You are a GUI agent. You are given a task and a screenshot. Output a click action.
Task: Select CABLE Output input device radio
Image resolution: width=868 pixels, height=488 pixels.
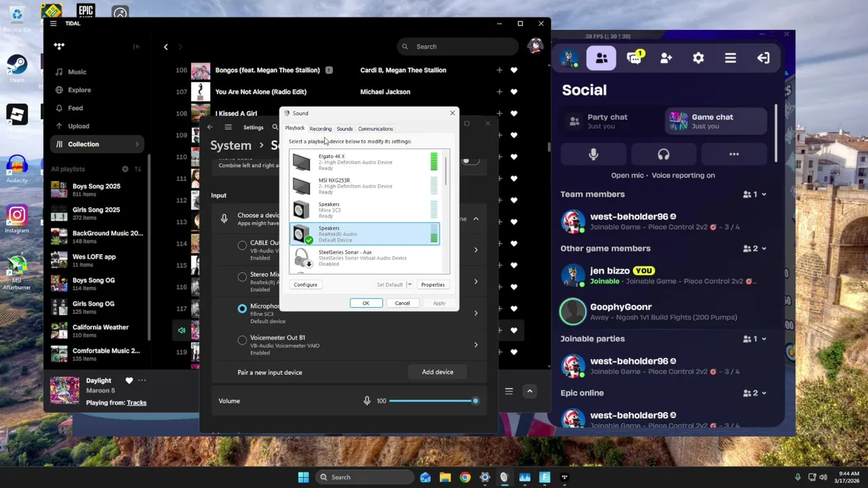(x=242, y=245)
